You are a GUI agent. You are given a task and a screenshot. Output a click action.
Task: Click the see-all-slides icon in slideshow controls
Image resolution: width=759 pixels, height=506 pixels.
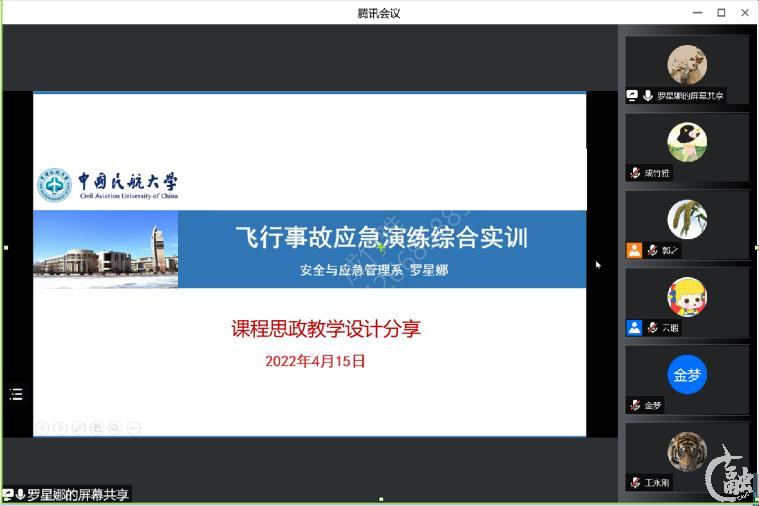tap(97, 428)
